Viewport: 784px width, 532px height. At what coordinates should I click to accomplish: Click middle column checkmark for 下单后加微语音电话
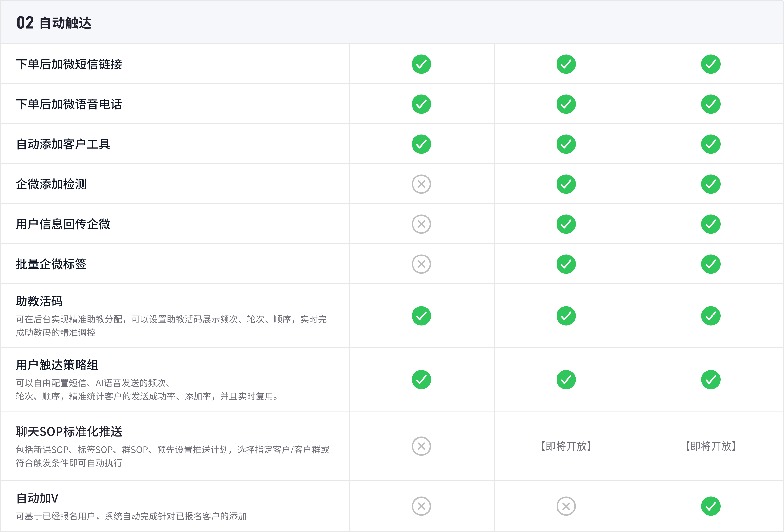566,104
